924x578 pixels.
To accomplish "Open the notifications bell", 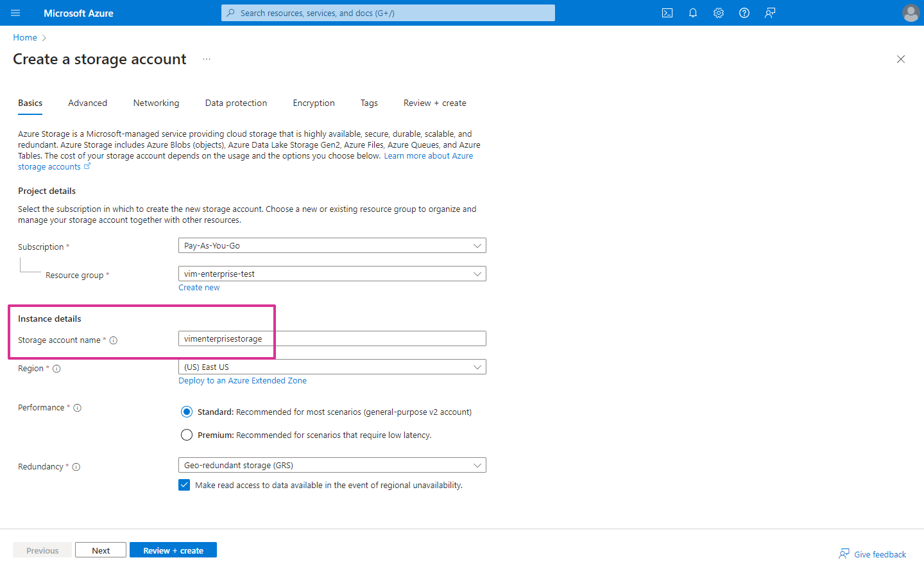I will click(693, 13).
